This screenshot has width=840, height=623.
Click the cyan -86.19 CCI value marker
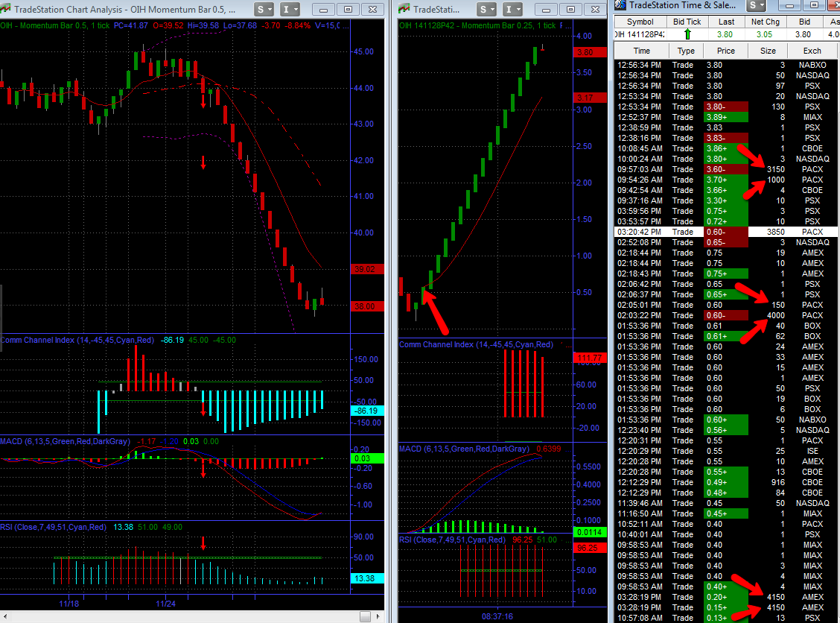(x=367, y=411)
